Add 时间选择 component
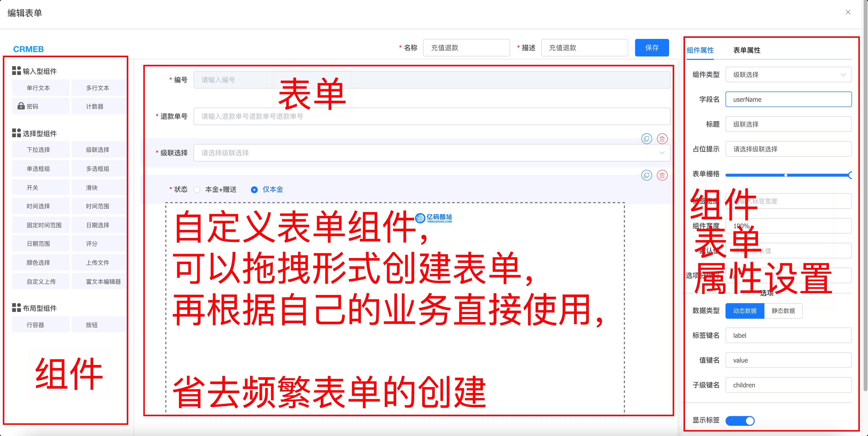868x436 pixels. (x=41, y=206)
